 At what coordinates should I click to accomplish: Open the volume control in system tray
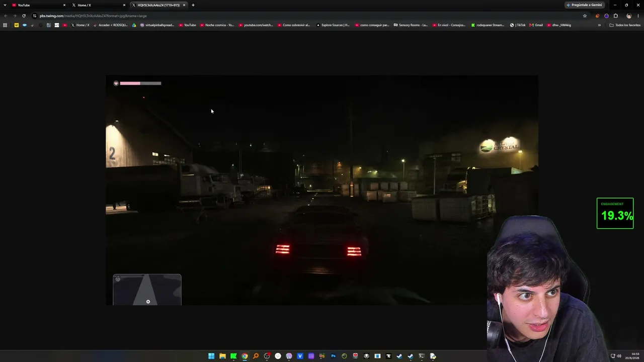coord(619,356)
